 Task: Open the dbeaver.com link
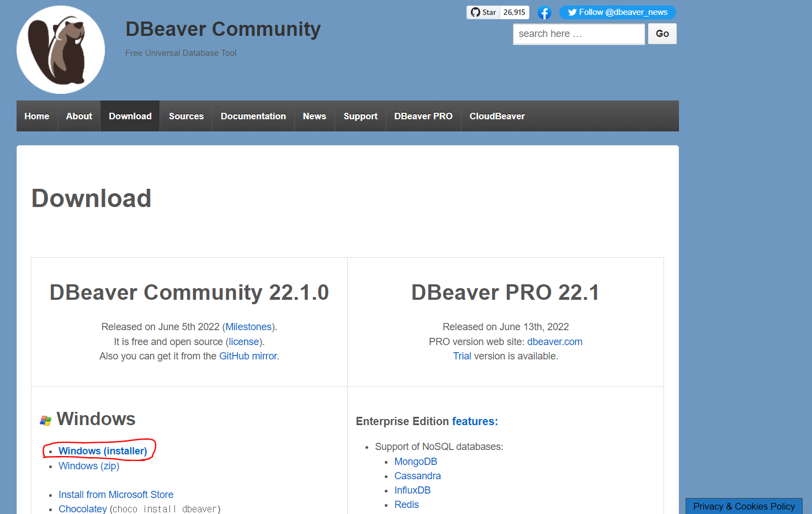(555, 342)
